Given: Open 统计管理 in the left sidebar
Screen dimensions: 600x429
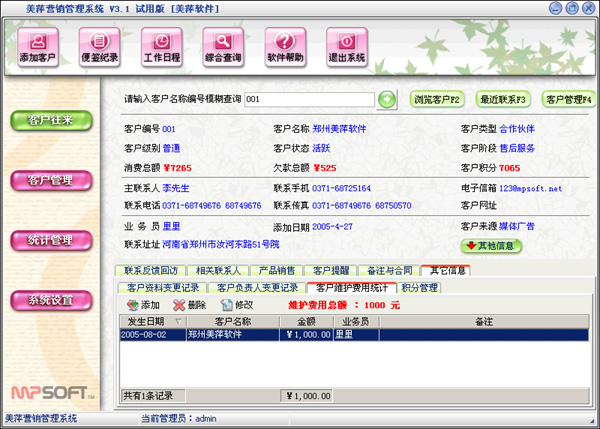Looking at the screenshot, I should point(49,240).
